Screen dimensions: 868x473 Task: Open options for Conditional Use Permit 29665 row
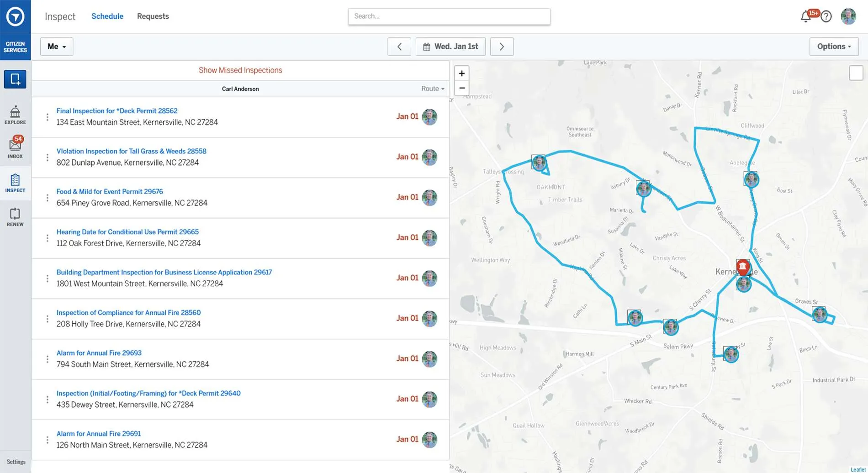[x=47, y=238]
